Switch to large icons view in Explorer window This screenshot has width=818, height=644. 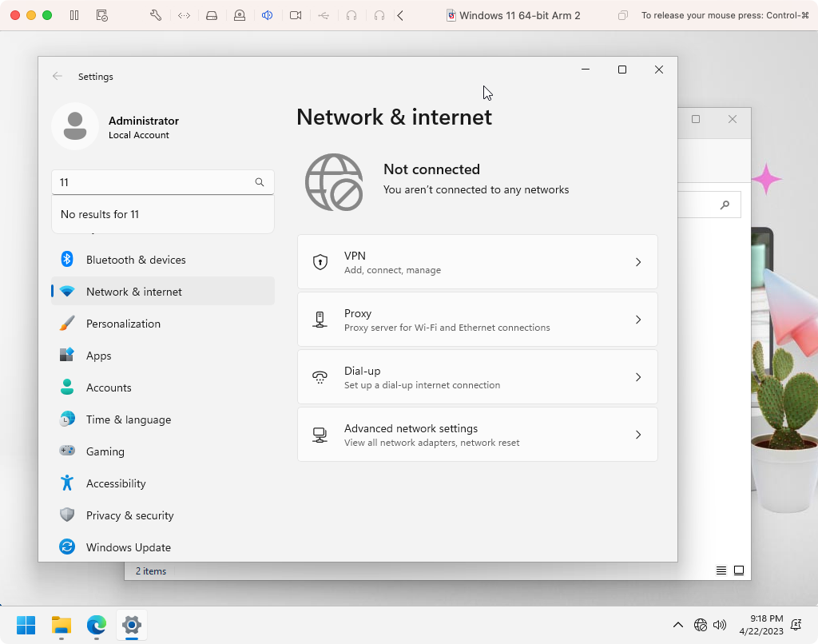point(739,570)
